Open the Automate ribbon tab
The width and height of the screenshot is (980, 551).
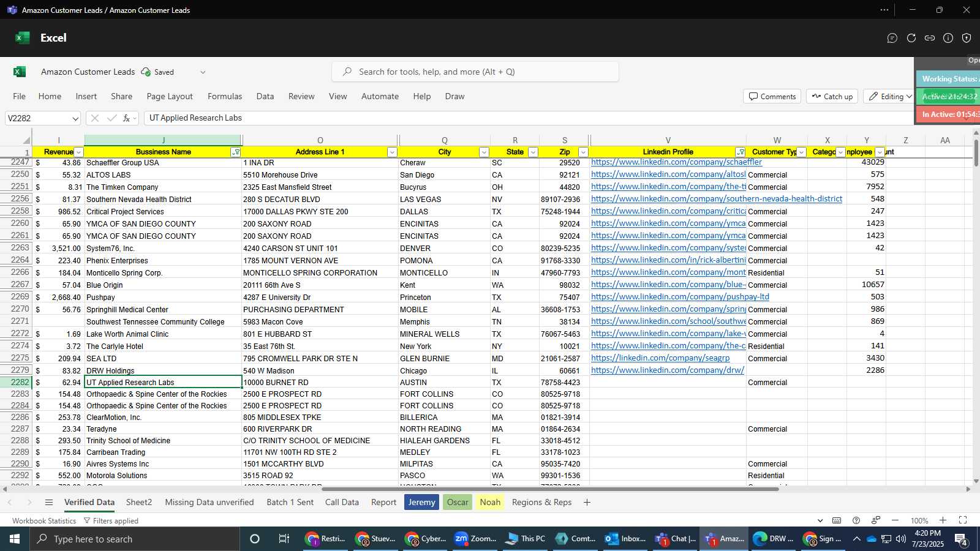click(380, 97)
